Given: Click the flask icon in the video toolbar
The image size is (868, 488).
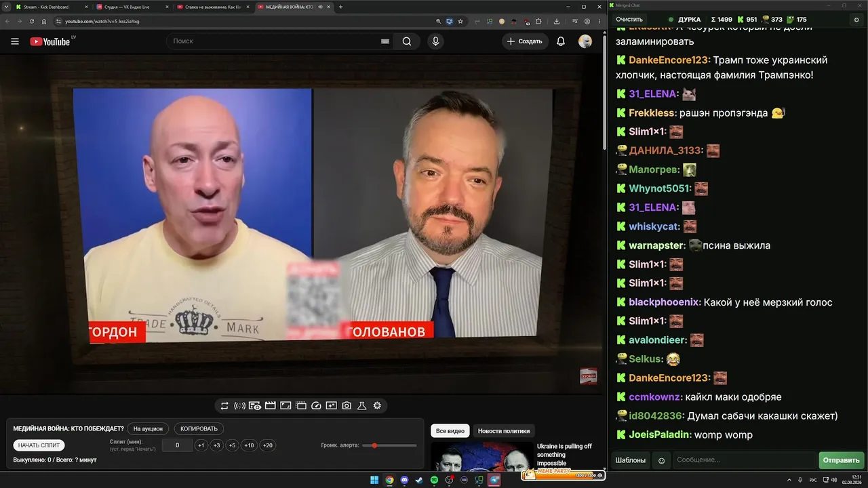Looking at the screenshot, I should pos(362,405).
